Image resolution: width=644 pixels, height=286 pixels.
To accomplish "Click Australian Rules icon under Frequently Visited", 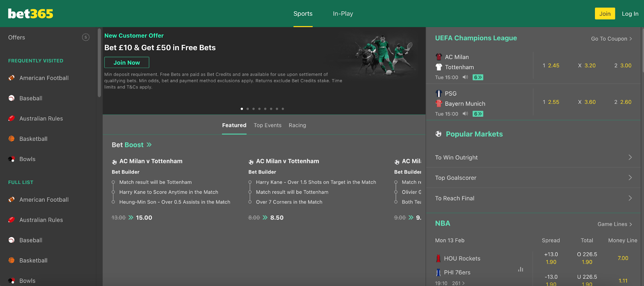I will (12, 118).
